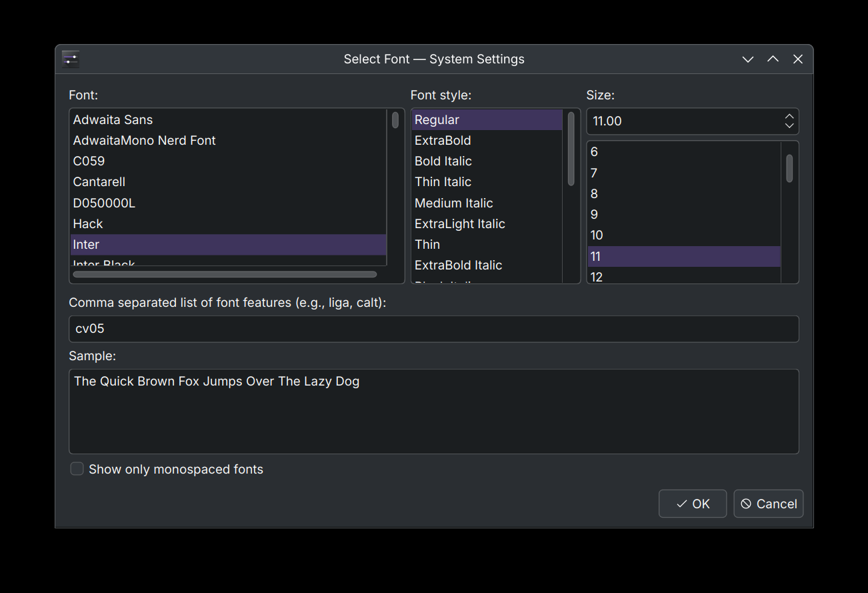
Task: Click the horizontal scrollbar below the font list
Action: [x=227, y=274]
